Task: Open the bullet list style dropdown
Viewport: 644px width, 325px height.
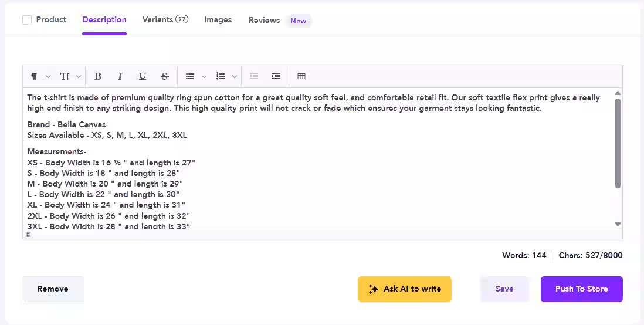Action: click(x=204, y=76)
